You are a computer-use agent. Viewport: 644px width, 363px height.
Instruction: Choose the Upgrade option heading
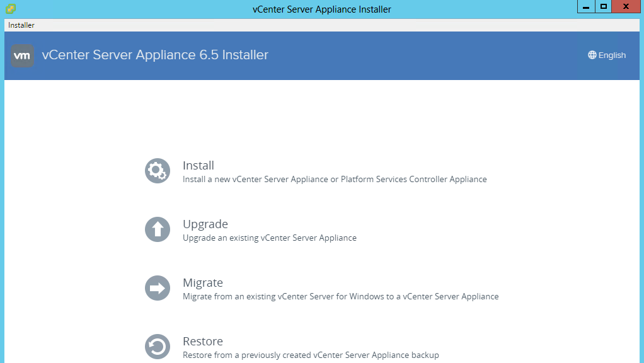(205, 224)
